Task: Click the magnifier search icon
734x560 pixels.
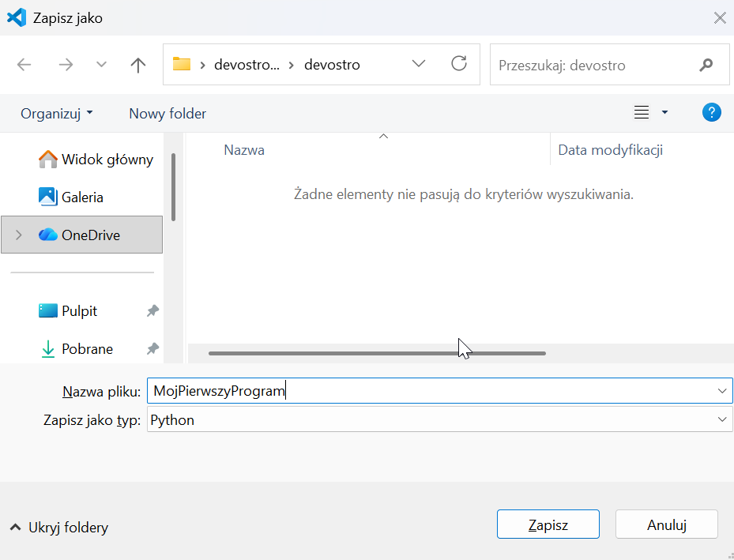Action: (x=706, y=65)
